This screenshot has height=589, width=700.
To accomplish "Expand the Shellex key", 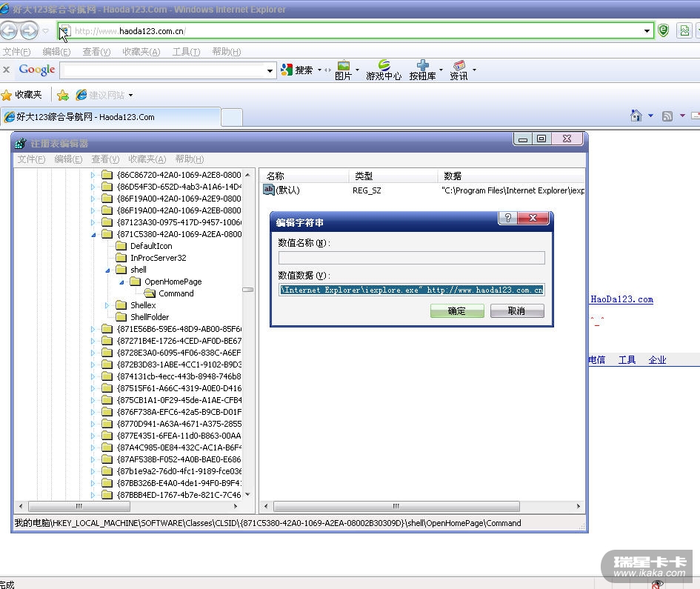I will point(107,305).
